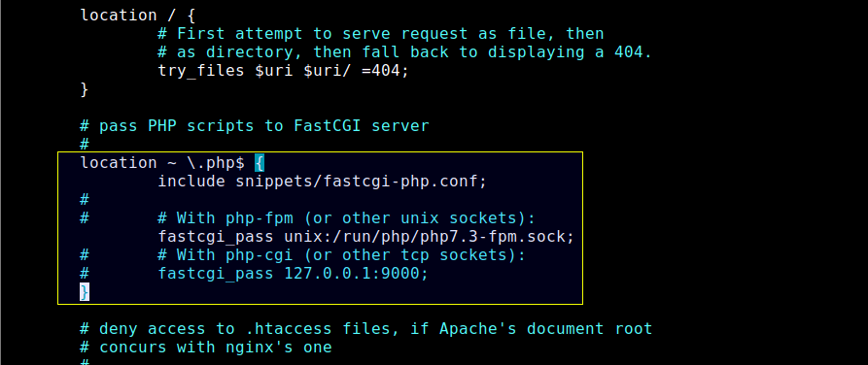Viewport: 868px width, 365px height.
Task: Click the 'fastcgi_pass unix:/run/php/php7.3-fpm.sock;' line
Action: (x=365, y=237)
